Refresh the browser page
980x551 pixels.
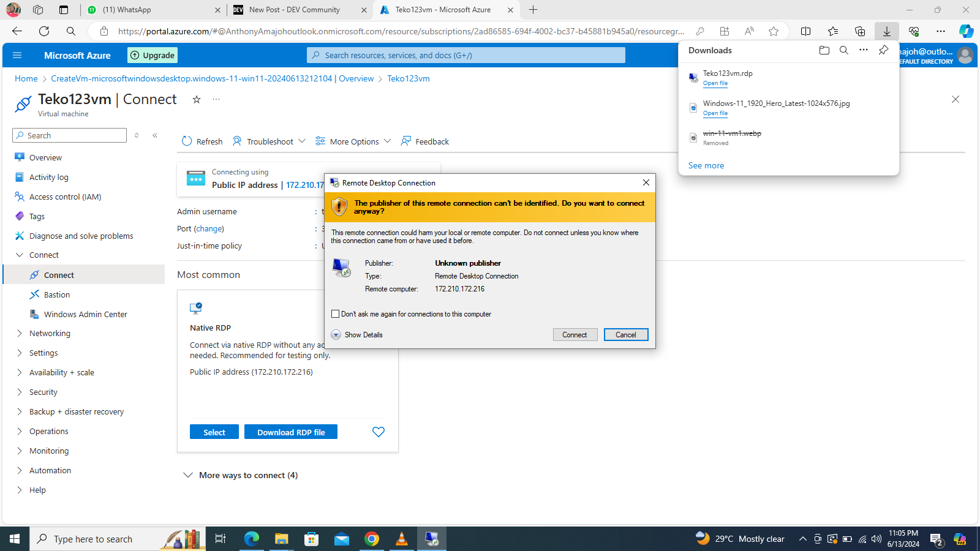44,31
